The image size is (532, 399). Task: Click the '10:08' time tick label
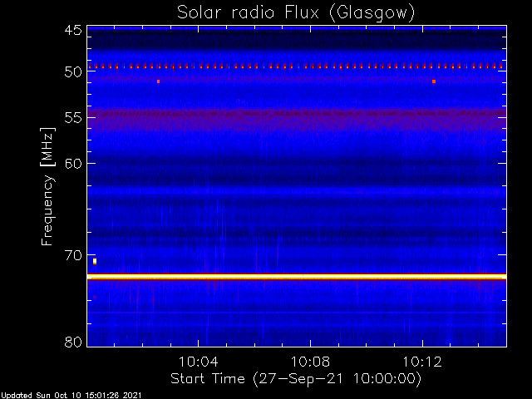[x=310, y=362]
